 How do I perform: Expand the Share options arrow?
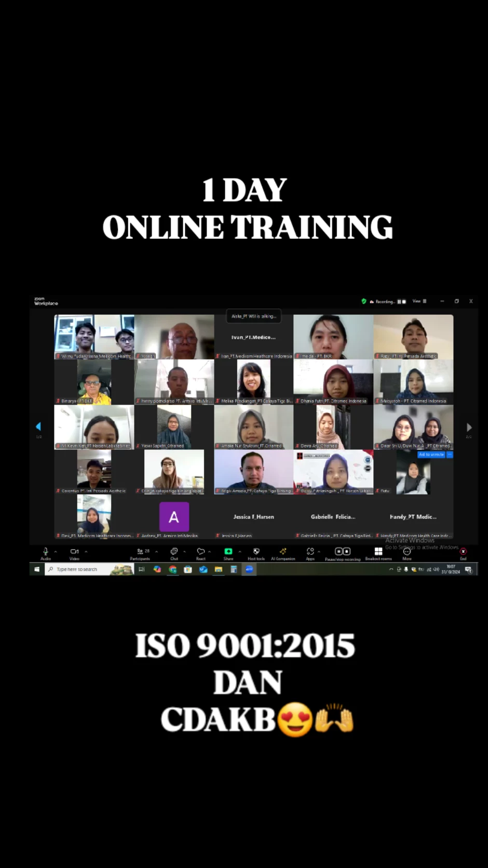coord(239,552)
